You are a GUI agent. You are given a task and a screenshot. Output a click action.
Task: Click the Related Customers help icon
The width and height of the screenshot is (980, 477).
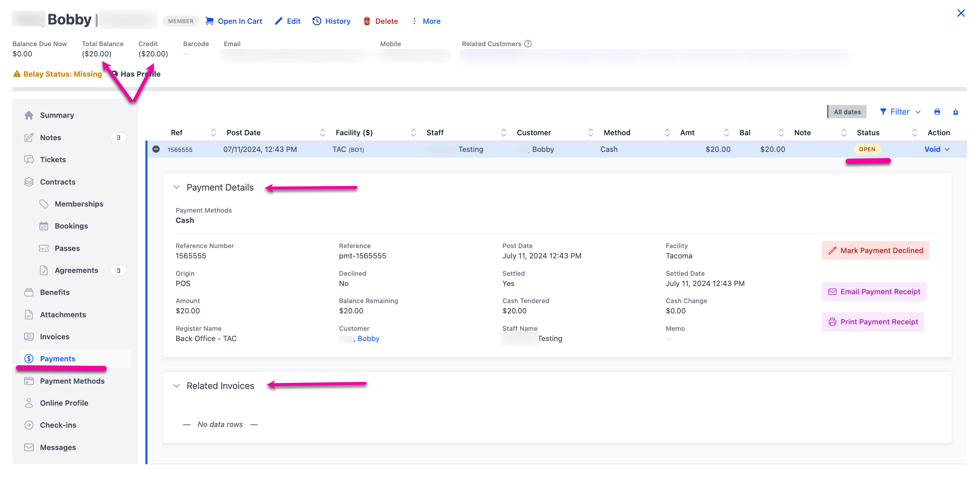tap(528, 43)
